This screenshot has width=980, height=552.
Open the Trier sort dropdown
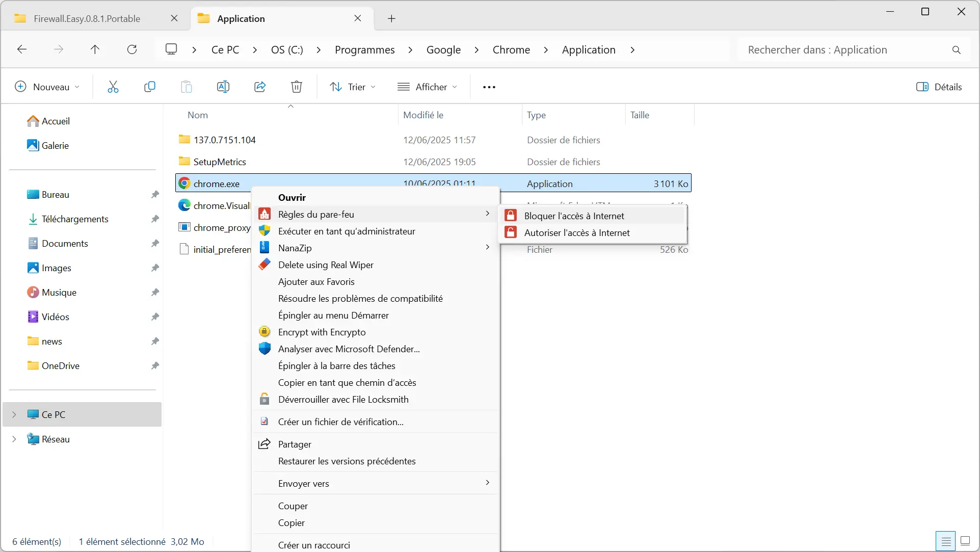tap(353, 87)
